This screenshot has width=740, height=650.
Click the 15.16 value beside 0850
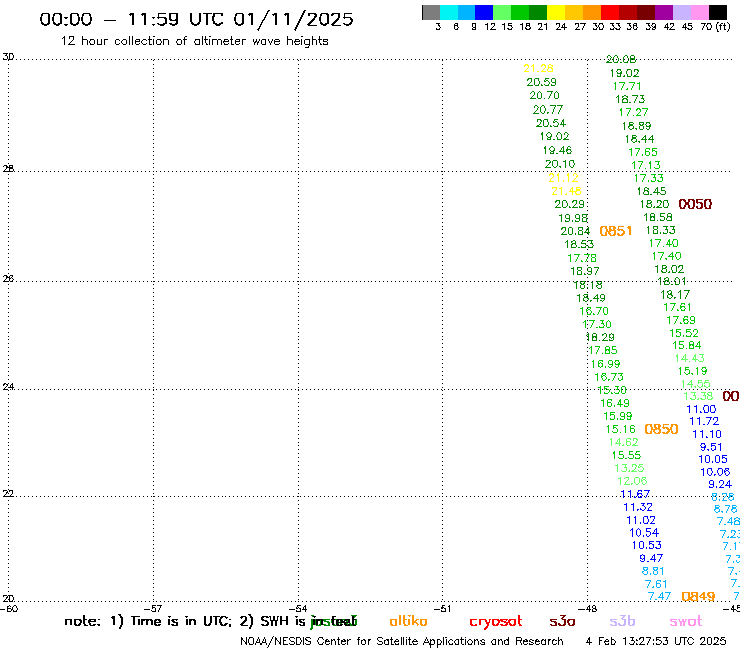[621, 429]
